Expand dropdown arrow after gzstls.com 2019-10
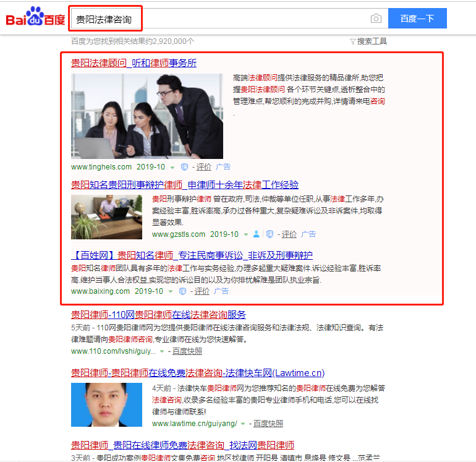 (x=245, y=235)
